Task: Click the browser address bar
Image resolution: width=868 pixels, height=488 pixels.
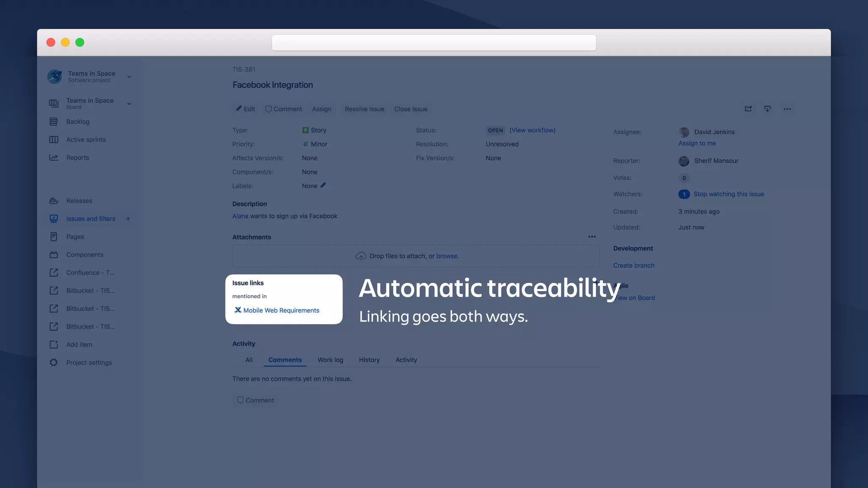Action: (x=434, y=43)
